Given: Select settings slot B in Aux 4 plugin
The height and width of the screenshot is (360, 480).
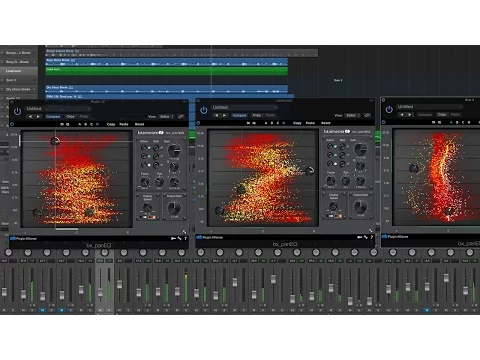Looking at the screenshot, I should pyautogui.click(x=457, y=122).
